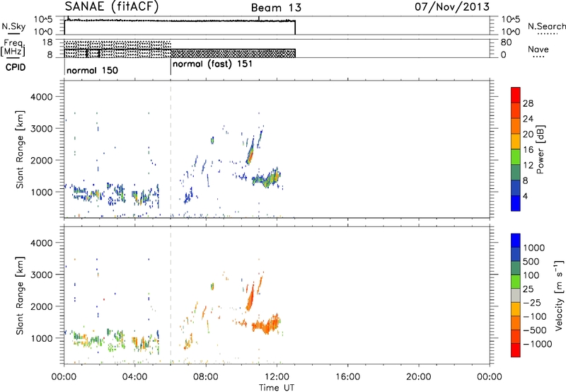The image size is (566, 392).
Task: Click the dashed 06:00 marker in power panel
Action: (x=171, y=149)
